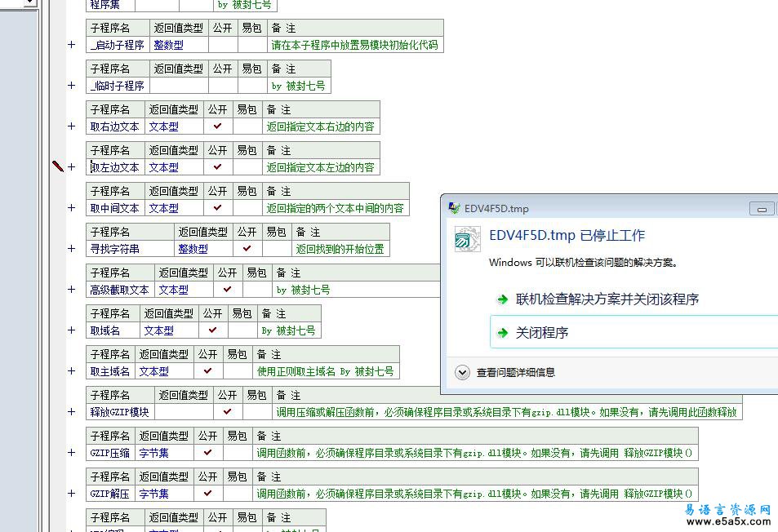Viewport: 778px width, 532px height.
Task: Select the GZIP解压 subroutine name cell
Action: 110,494
